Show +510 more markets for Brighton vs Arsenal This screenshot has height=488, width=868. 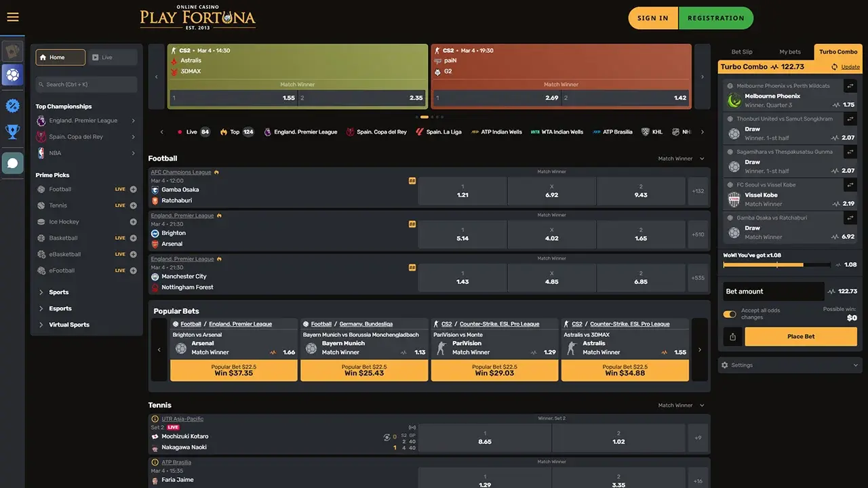(698, 235)
